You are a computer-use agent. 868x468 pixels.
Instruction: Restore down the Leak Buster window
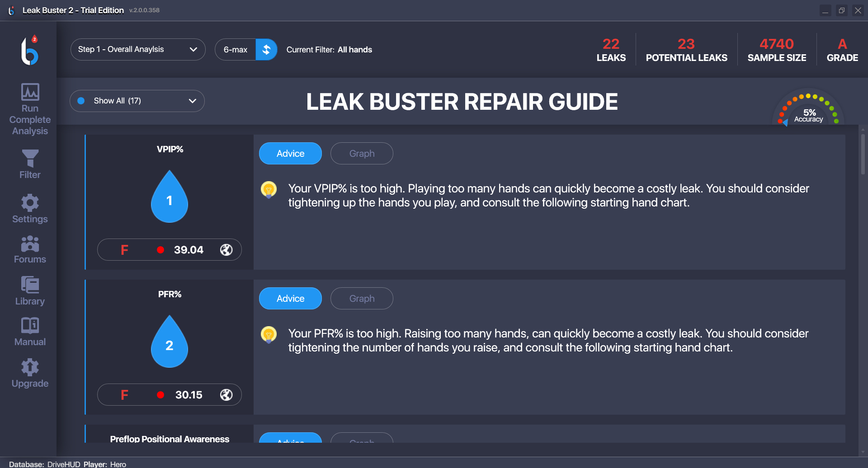tap(841, 10)
